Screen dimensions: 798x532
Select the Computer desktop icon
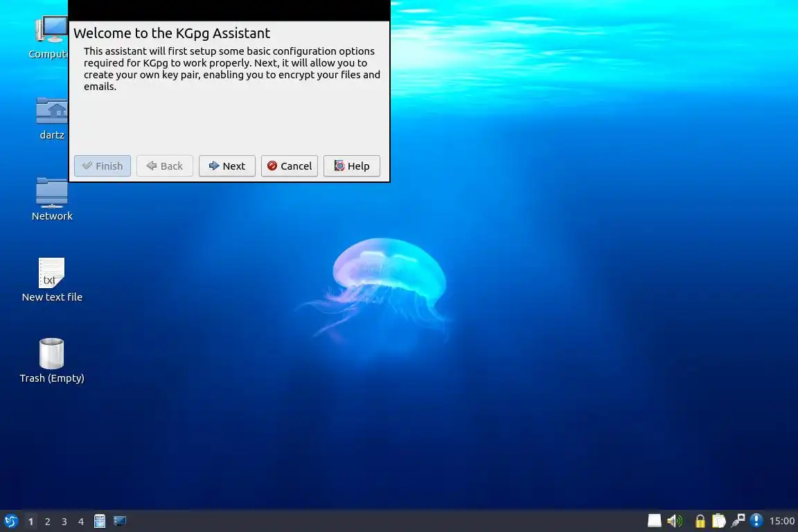(x=51, y=37)
